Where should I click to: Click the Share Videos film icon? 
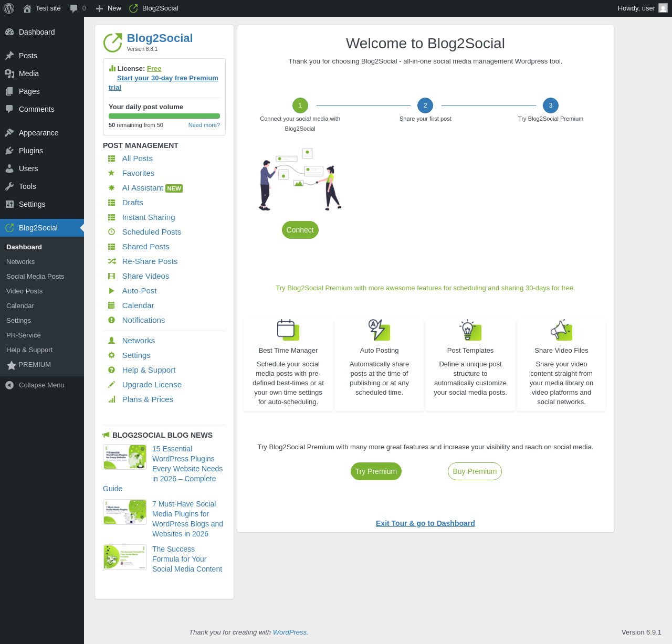coord(111,276)
